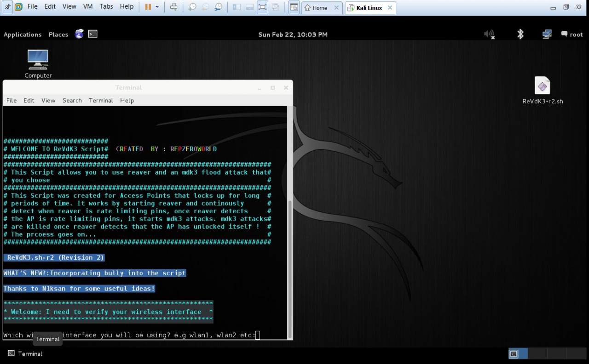589x364 pixels.
Task: Click the Send Ctrl+Alt+Del toolbar icon
Action: 173,7
